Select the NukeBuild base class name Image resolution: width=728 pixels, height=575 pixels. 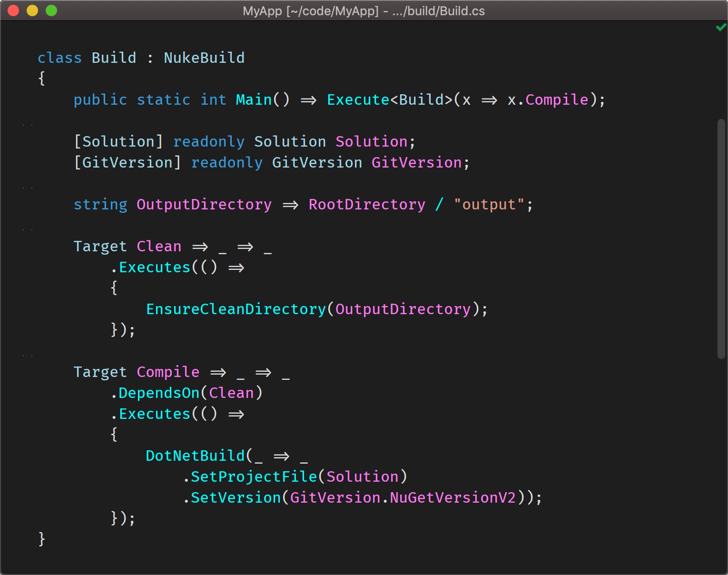[204, 58]
